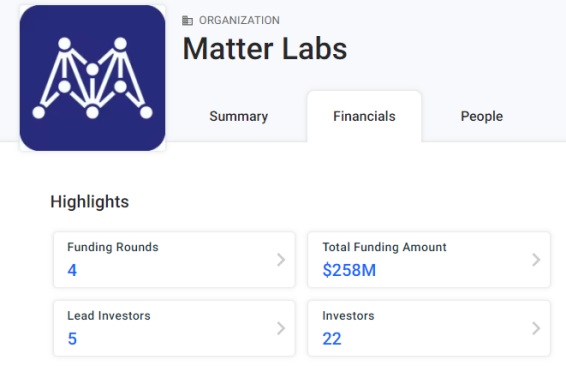
Task: Switch to the People tab
Action: tap(482, 117)
